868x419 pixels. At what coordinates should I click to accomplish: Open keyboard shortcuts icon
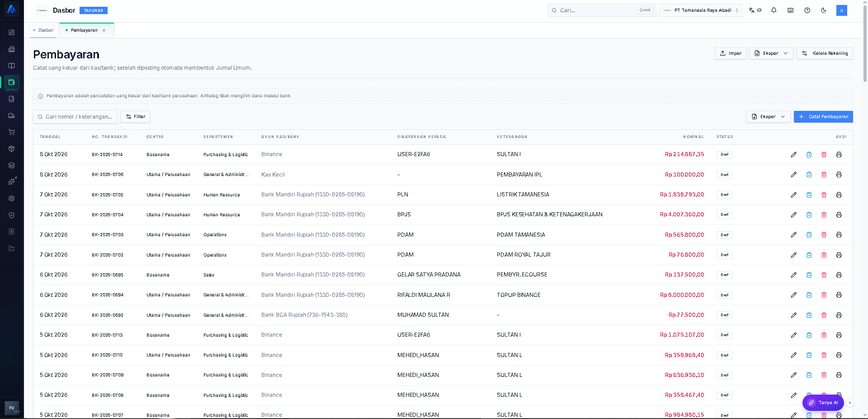790,10
